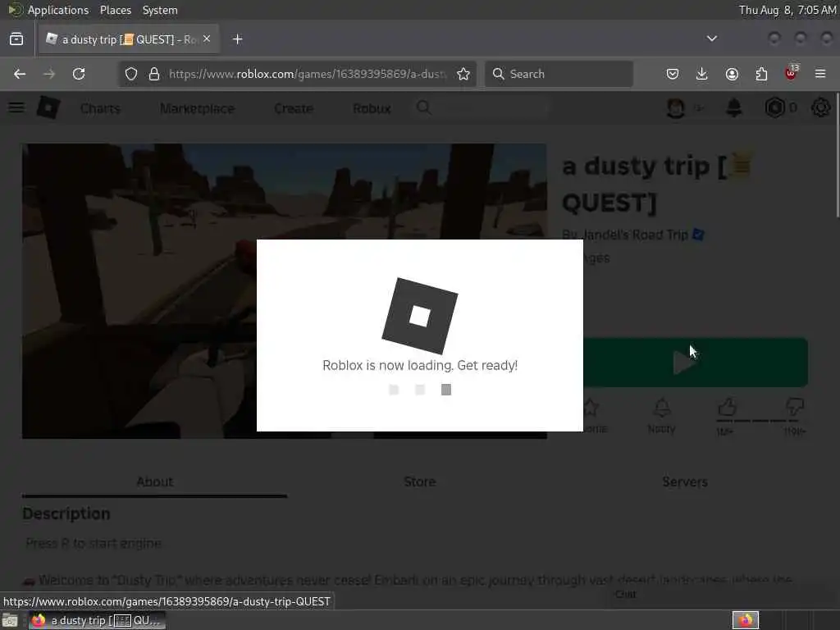Image resolution: width=840 pixels, height=630 pixels.
Task: Open the Pocket save icon
Action: (x=673, y=74)
